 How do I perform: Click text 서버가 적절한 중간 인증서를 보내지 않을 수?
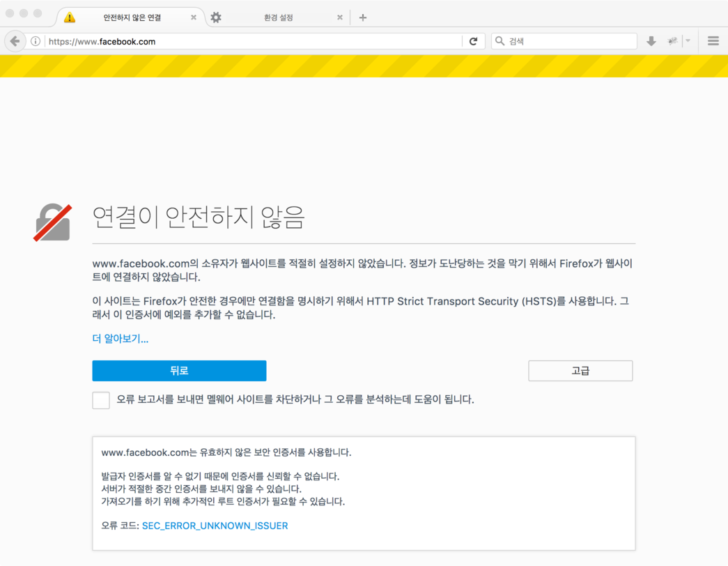coord(183,489)
